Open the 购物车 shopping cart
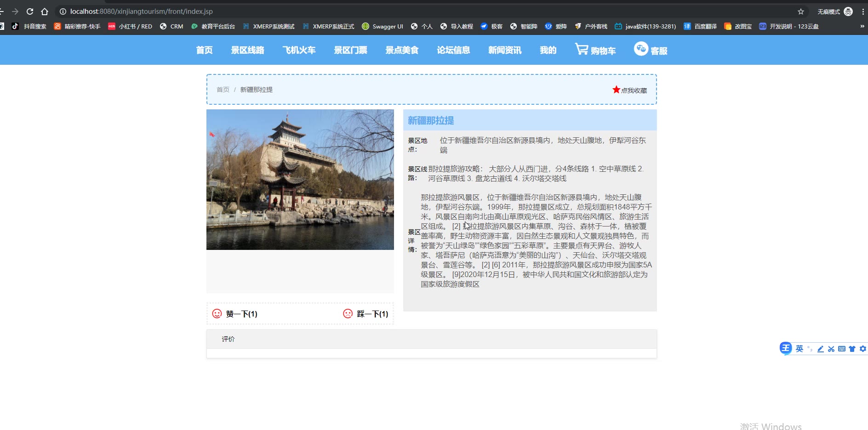Image resolution: width=868 pixels, height=430 pixels. 595,50
